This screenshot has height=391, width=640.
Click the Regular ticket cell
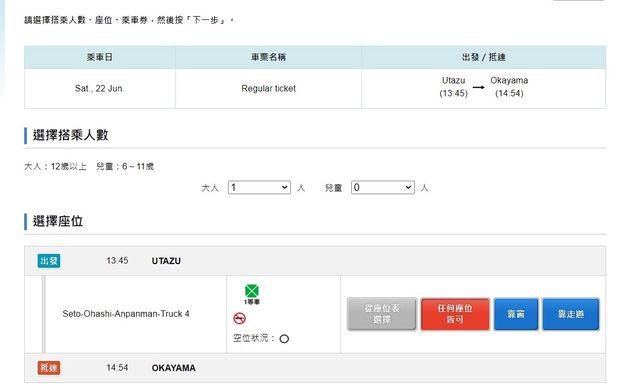(268, 89)
